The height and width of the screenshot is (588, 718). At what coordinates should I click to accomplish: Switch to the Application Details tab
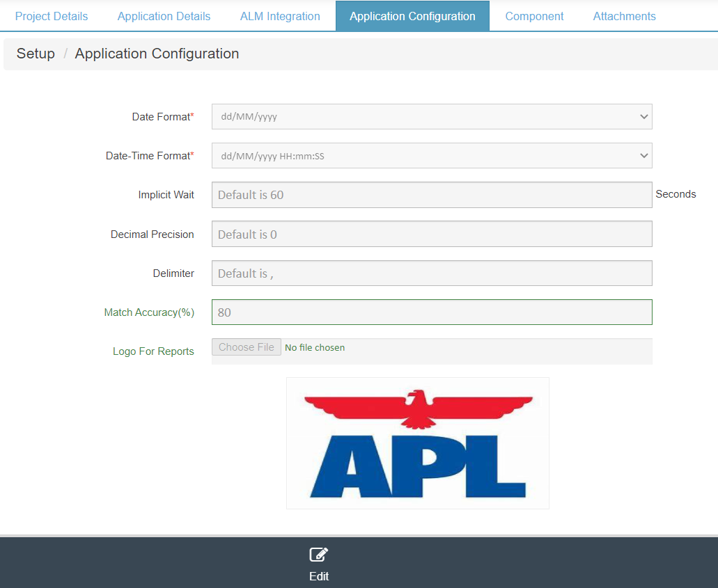point(164,16)
